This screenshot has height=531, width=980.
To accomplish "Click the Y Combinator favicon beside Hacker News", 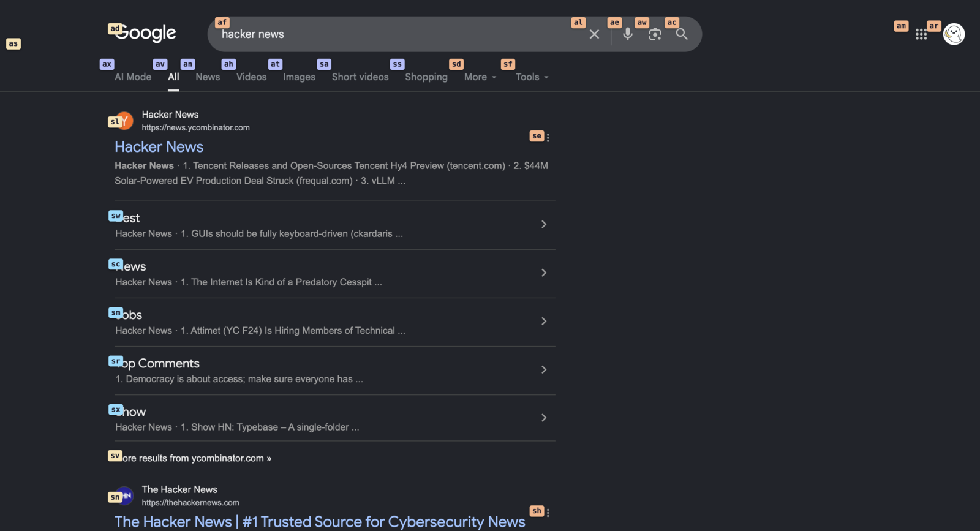I will click(x=124, y=121).
